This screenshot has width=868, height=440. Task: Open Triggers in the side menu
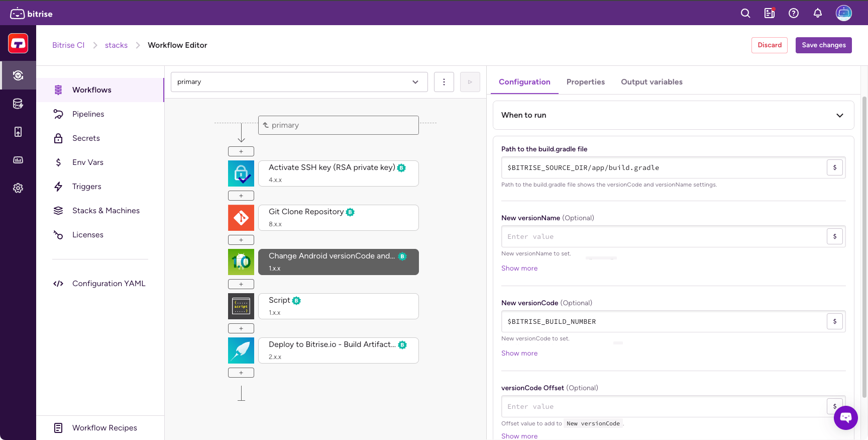pos(100,187)
